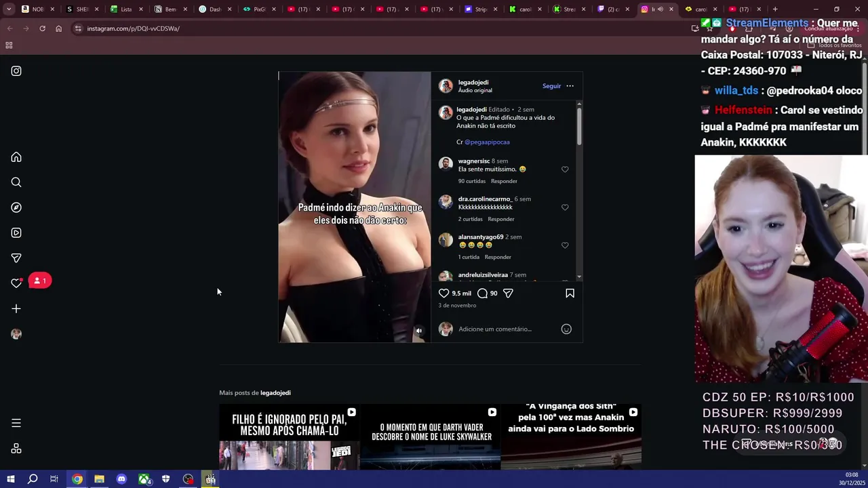Click the comments panel scrollbar

(x=579, y=125)
